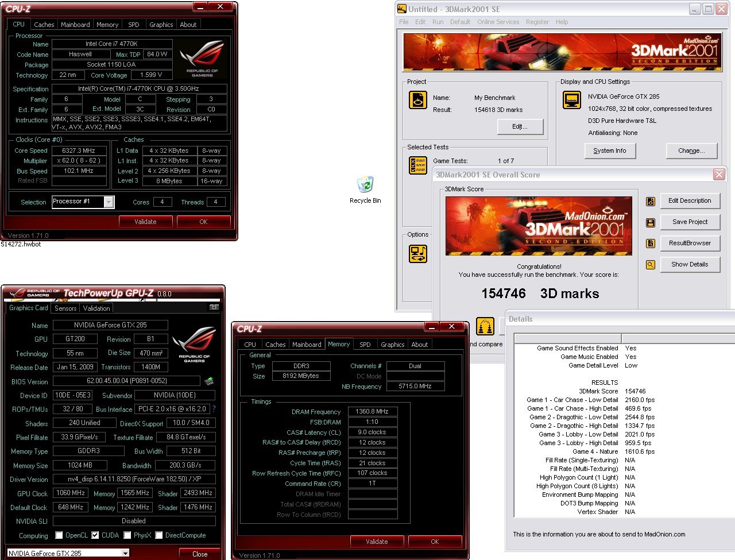The image size is (735, 560).
Task: Switch to the Sensors tab in GPU-Z
Action: pyautogui.click(x=65, y=308)
